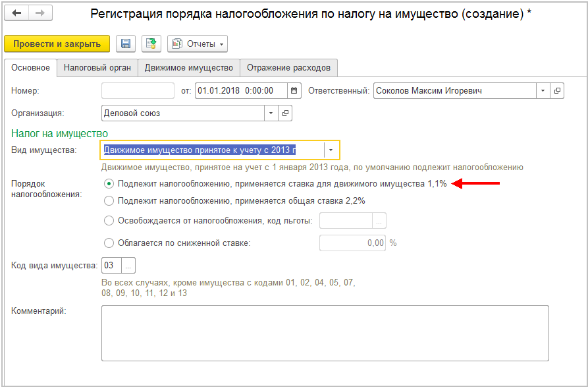Open the Отражение расходов tab
Image resolution: width=588 pixels, height=387 pixels.
point(288,68)
